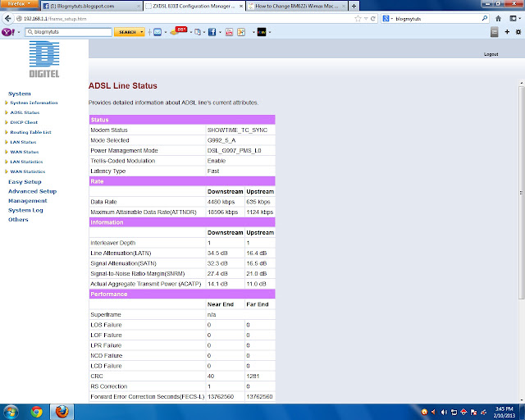This screenshot has width=525, height=420.
Task: Click the Google search box with blogmytuts
Action: tap(437, 19)
